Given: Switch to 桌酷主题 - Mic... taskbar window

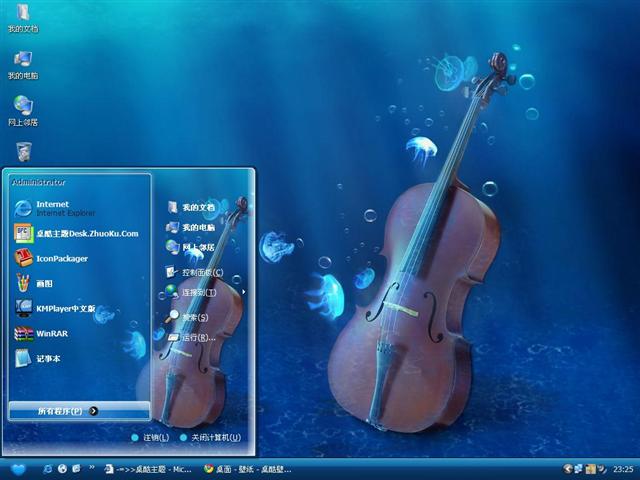Looking at the screenshot, I should pyautogui.click(x=148, y=469).
